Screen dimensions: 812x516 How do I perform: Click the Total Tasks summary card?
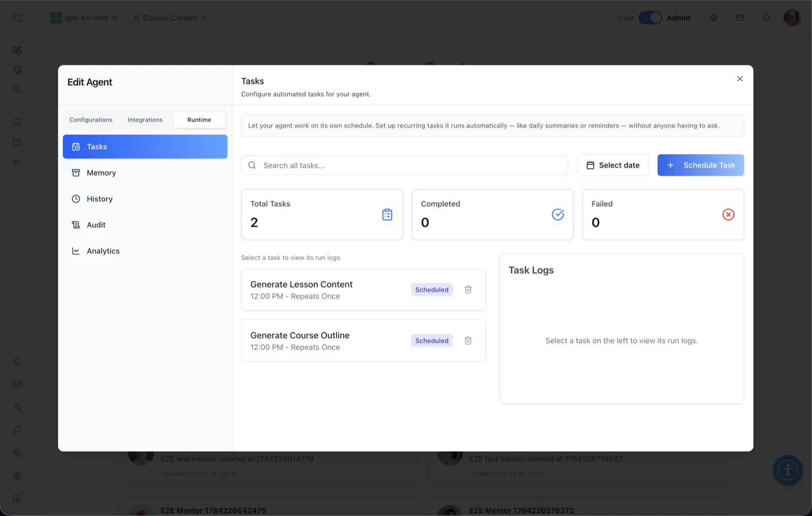[x=322, y=215]
